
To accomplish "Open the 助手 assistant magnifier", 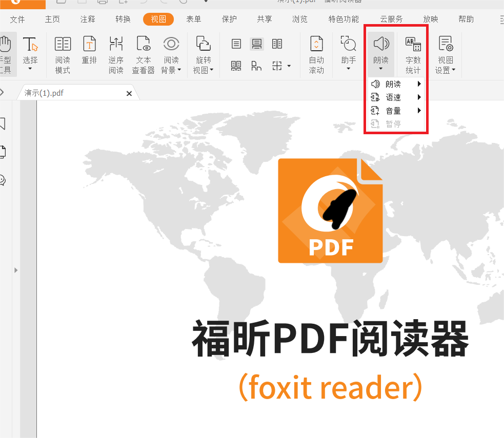I will 348,51.
